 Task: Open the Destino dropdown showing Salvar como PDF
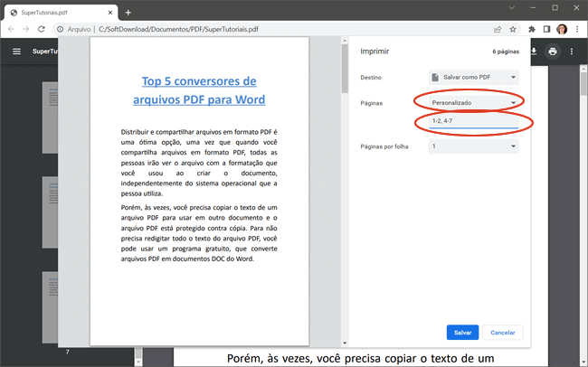tap(475, 78)
